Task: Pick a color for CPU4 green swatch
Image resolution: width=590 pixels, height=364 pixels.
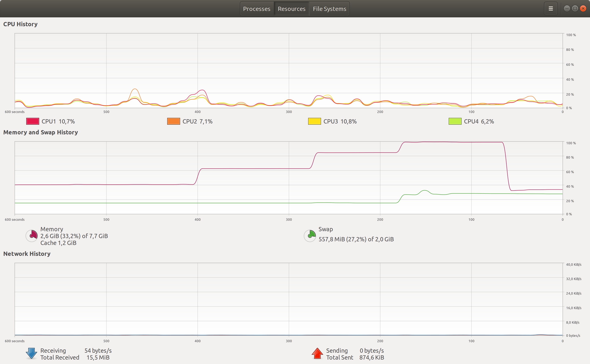Action: click(455, 121)
